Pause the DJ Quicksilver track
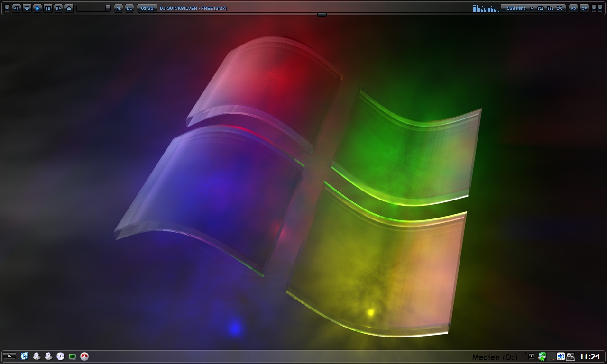The width and height of the screenshot is (607, 364). [48, 8]
